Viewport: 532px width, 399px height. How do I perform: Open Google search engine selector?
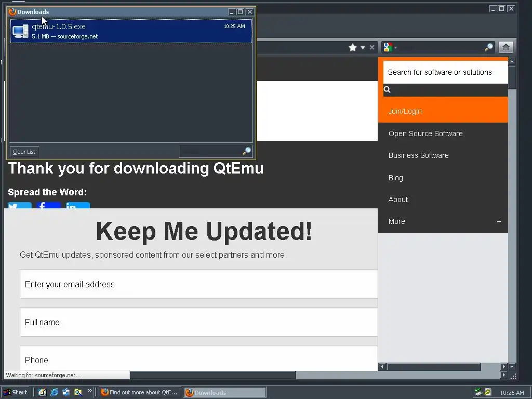click(390, 47)
